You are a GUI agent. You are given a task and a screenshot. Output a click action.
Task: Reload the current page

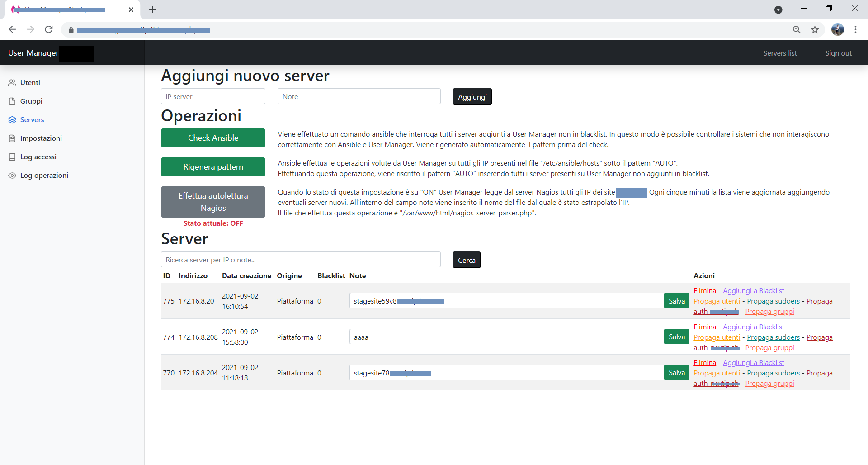tap(49, 29)
